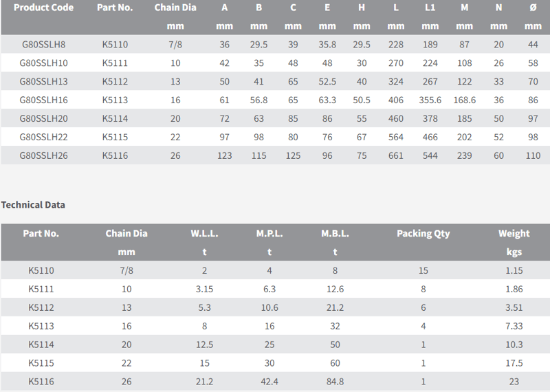This screenshot has height=392, width=550.
Task: Click the W.L.L. column header
Action: pos(204,234)
